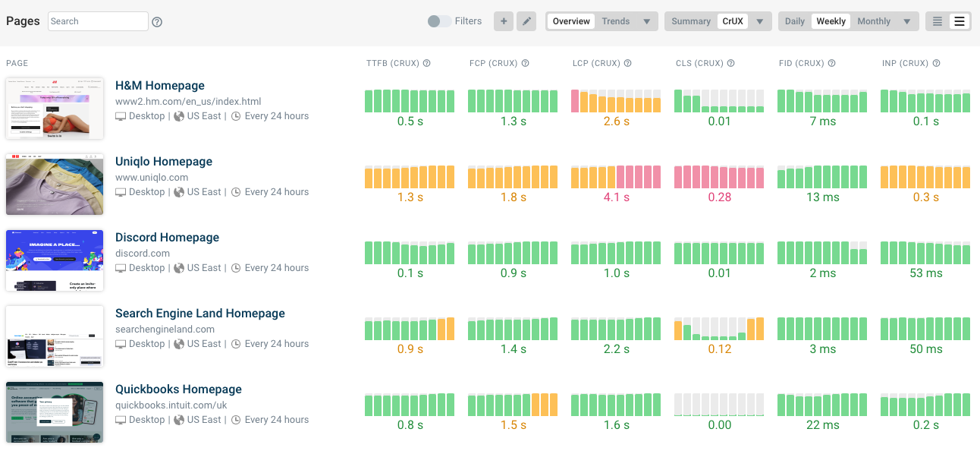
Task: Click Discord Homepage screenshot thumbnail
Action: 55,260
